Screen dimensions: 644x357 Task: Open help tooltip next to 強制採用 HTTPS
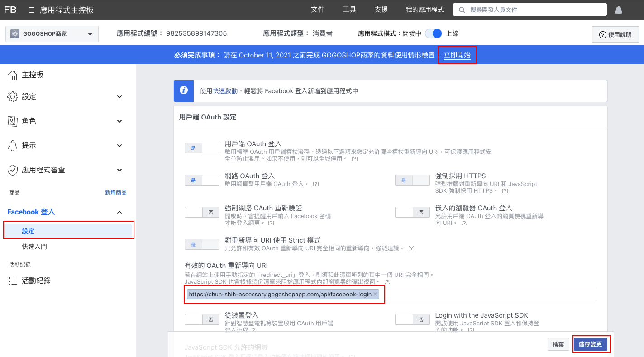pos(505,191)
